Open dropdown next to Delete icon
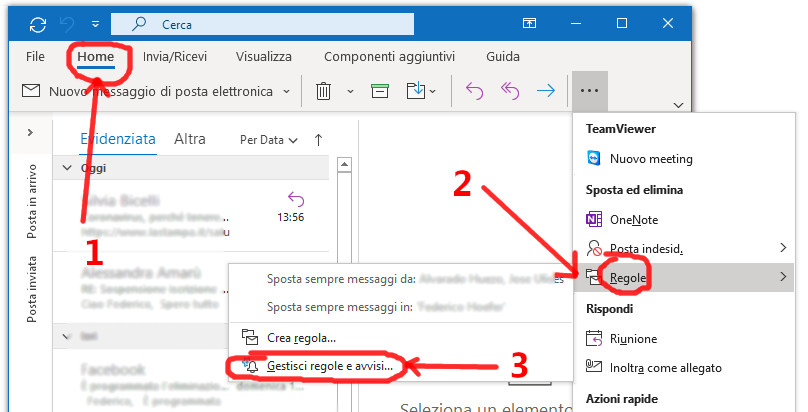The image size is (808, 412). click(350, 92)
